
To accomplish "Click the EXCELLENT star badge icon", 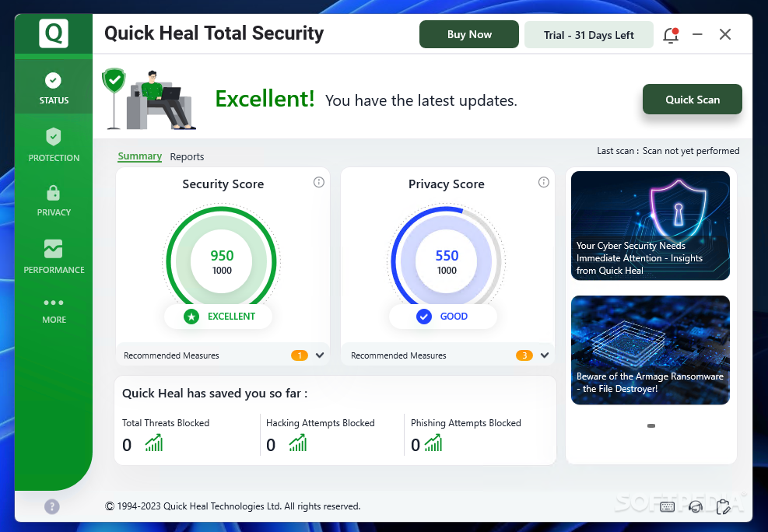I will point(191,317).
